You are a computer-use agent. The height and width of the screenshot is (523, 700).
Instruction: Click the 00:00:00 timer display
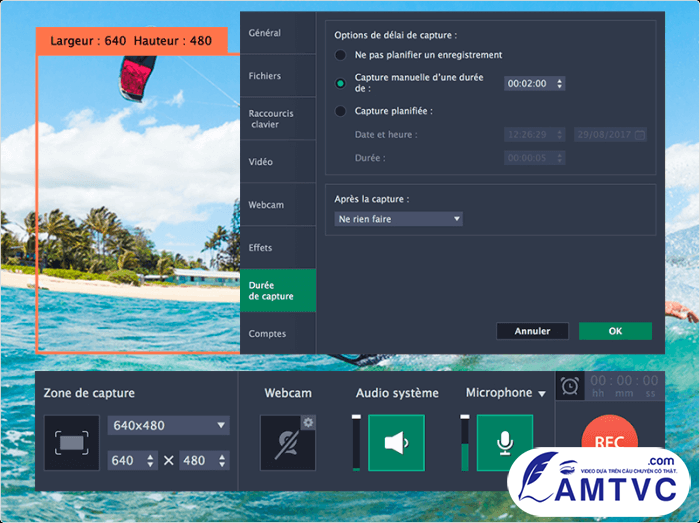624,386
